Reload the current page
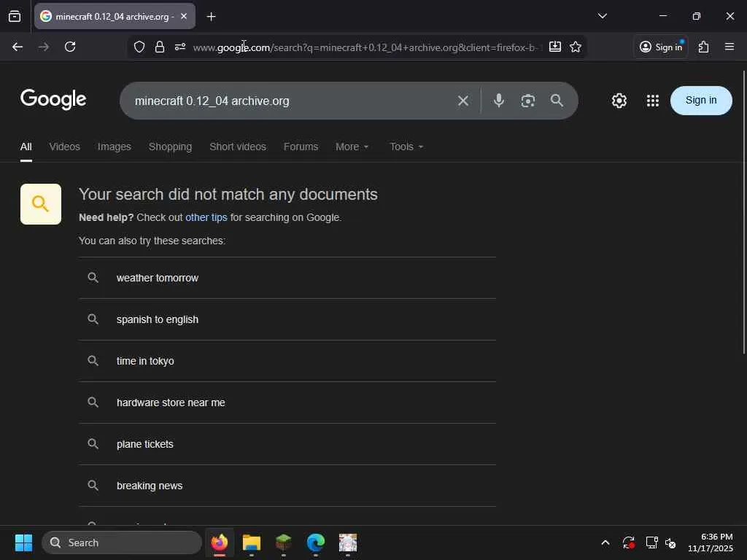 coord(70,47)
